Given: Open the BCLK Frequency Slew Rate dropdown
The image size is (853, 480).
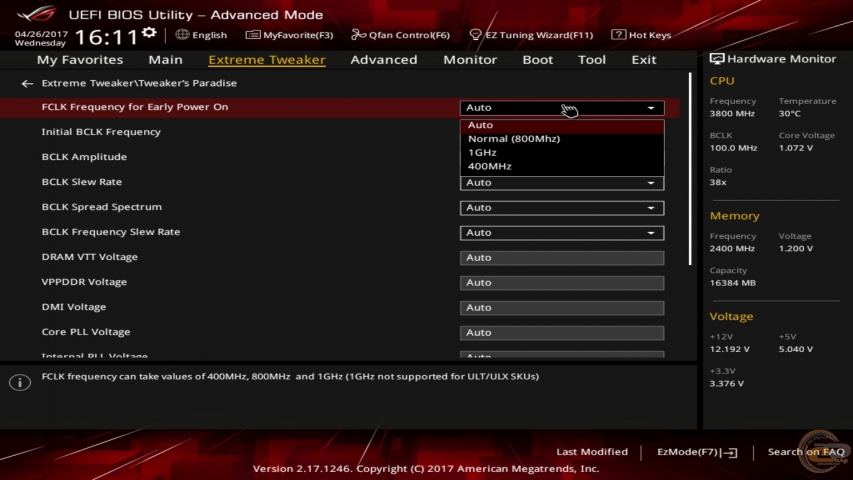Looking at the screenshot, I should [x=562, y=233].
